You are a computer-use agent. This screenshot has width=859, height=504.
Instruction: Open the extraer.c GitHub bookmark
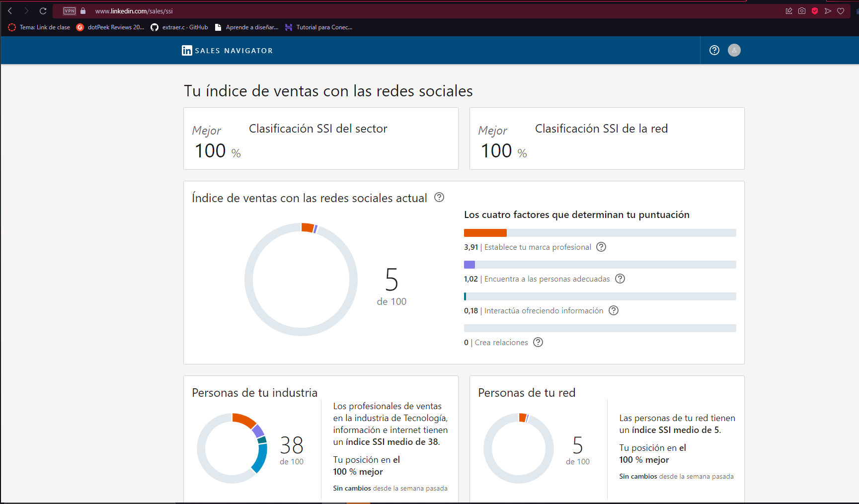pos(179,27)
